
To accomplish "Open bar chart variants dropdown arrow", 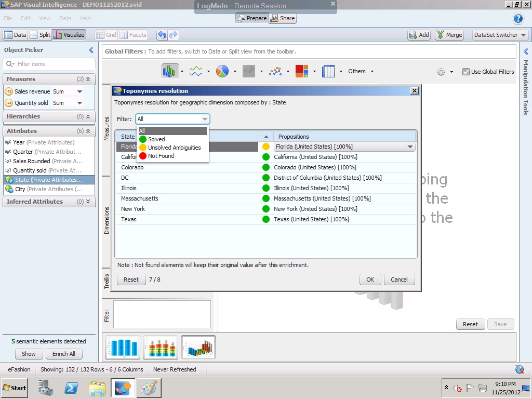I will (182, 71).
